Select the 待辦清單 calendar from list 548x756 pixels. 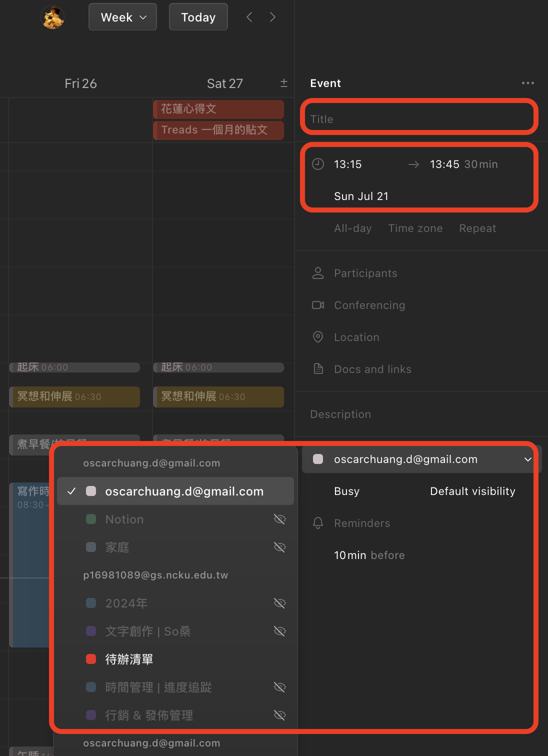(129, 659)
